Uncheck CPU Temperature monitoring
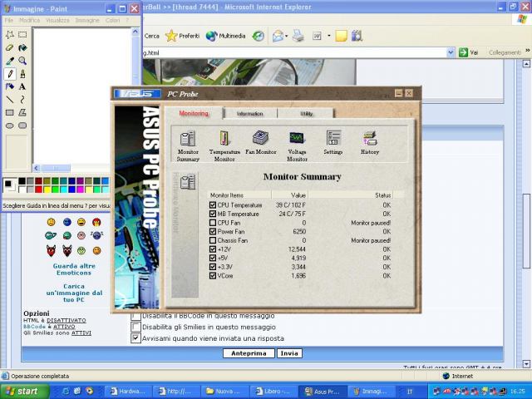 pos(213,205)
